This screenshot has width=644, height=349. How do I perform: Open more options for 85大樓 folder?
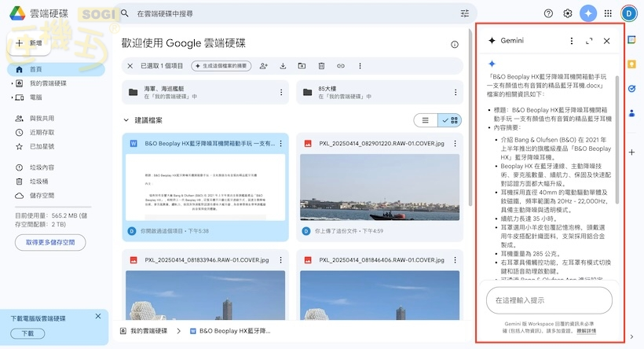coord(455,92)
